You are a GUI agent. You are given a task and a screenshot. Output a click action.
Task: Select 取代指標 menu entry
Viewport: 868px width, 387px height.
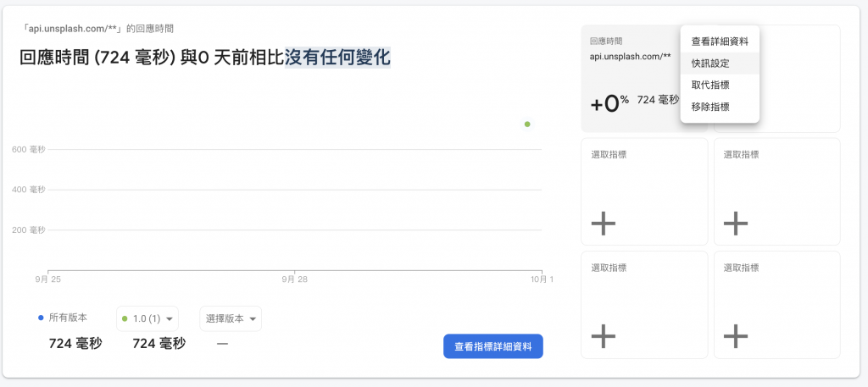point(710,85)
